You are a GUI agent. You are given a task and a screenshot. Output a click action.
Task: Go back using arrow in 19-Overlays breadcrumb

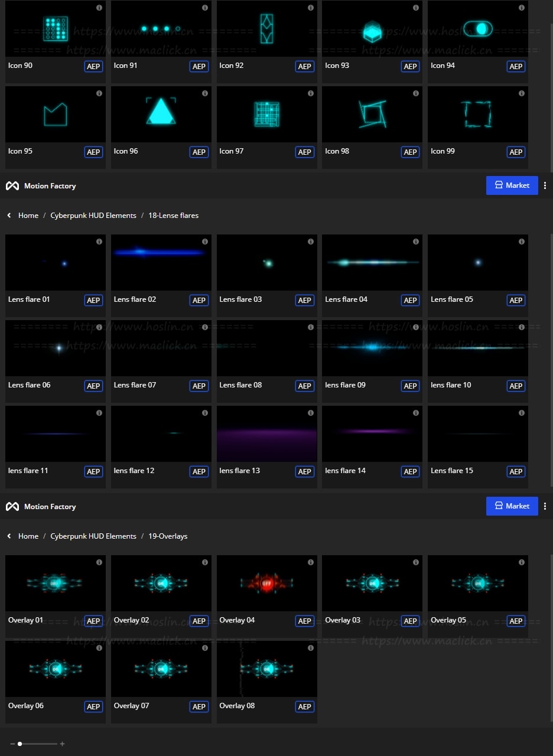(9, 536)
